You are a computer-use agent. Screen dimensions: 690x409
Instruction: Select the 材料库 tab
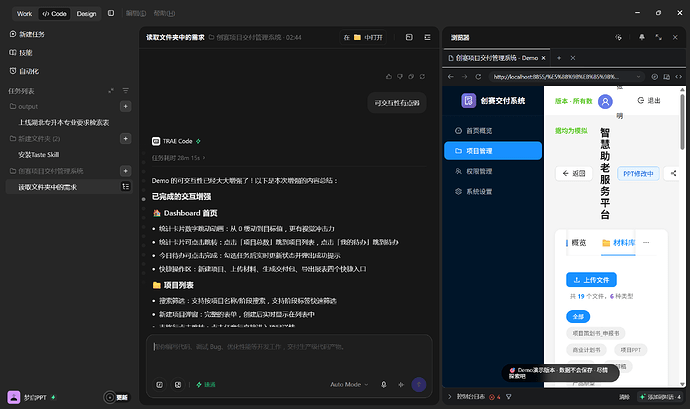(x=619, y=243)
